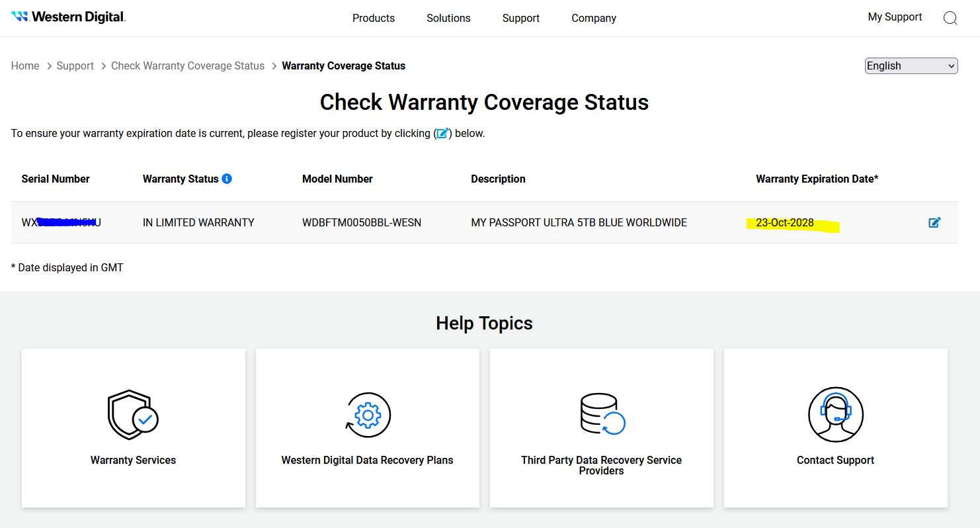Click the Warranty Services shield icon
The height and width of the screenshot is (528, 980).
click(133, 415)
